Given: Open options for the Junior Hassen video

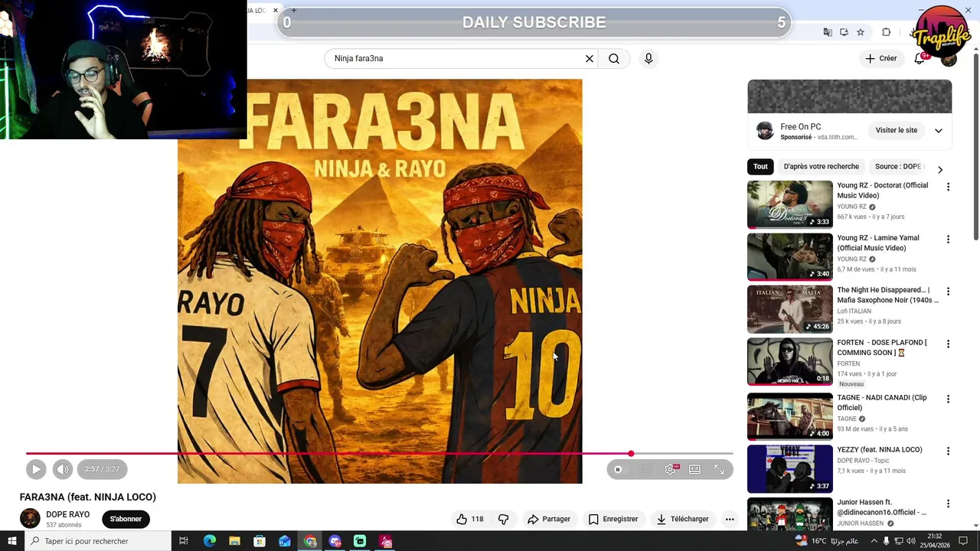Looking at the screenshot, I should pos(948,504).
